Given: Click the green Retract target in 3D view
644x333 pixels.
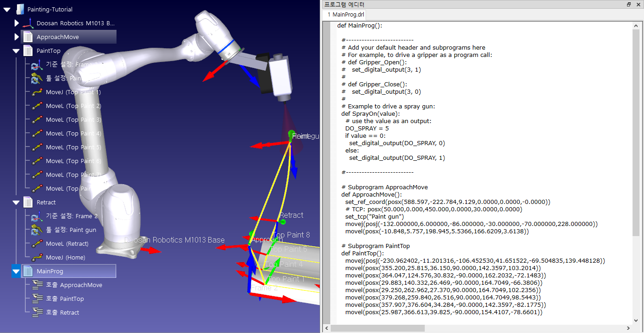Looking at the screenshot, I should [283, 222].
